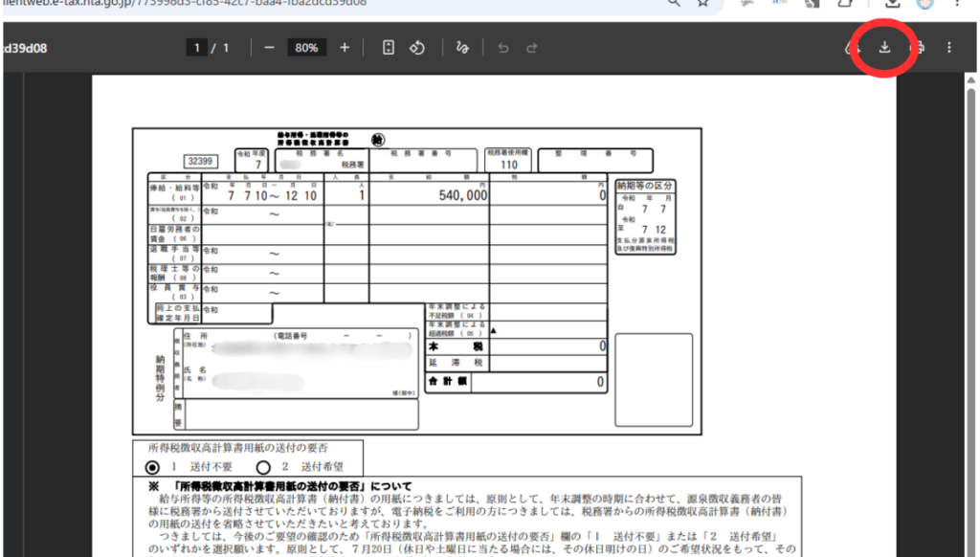
Task: Zoom out with the minus button
Action: 269,48
